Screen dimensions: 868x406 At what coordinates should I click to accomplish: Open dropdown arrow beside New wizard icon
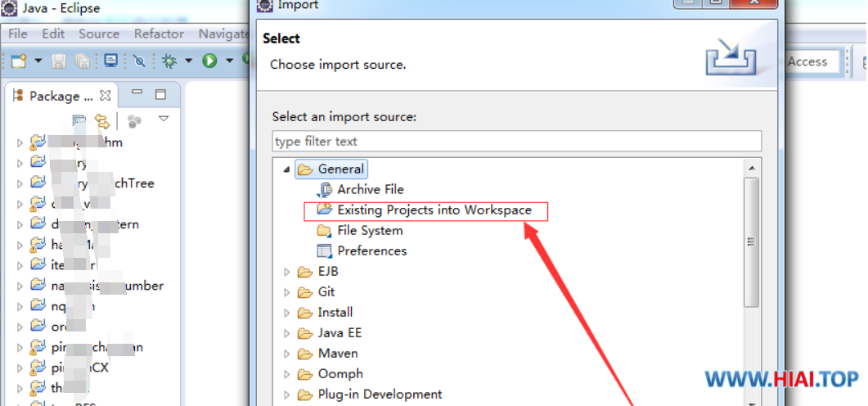click(38, 61)
